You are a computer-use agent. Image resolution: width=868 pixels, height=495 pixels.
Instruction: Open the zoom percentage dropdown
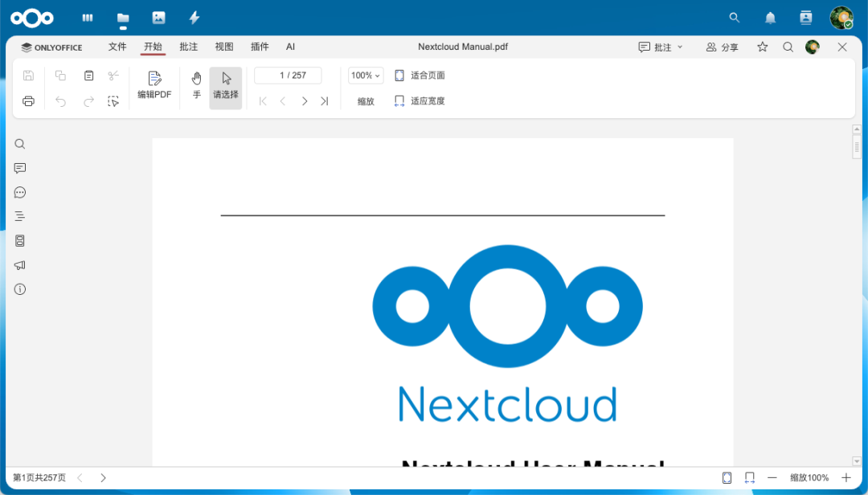365,75
